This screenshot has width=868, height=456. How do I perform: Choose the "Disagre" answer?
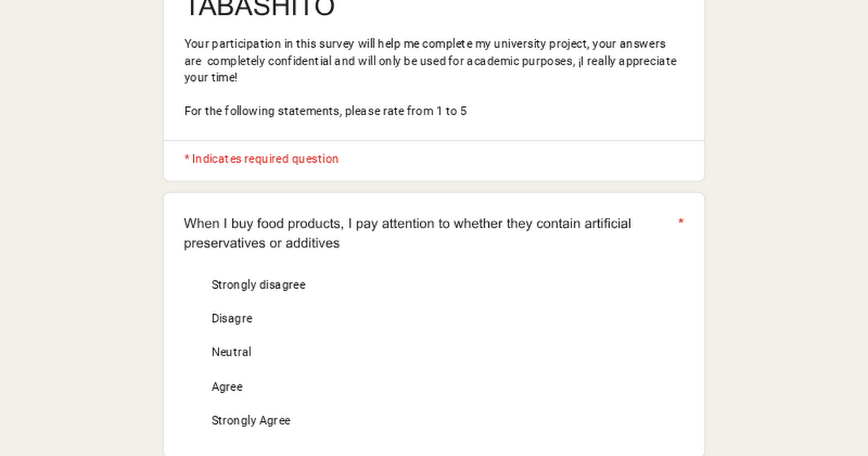pos(231,318)
